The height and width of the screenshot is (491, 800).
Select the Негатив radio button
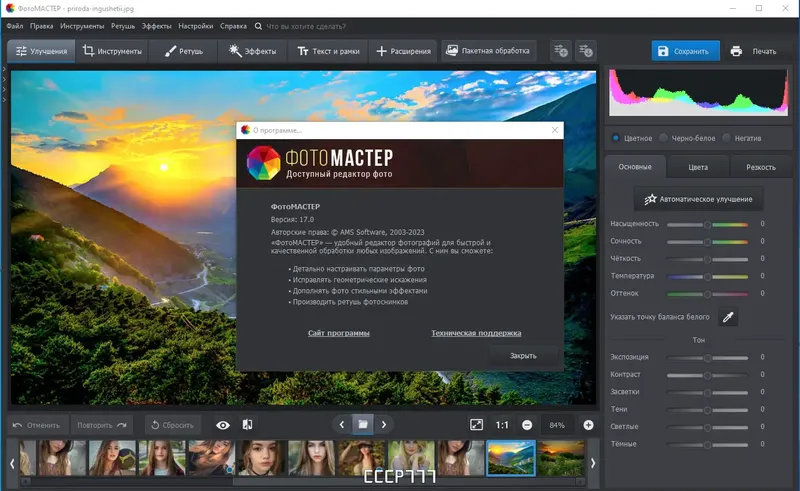click(727, 138)
